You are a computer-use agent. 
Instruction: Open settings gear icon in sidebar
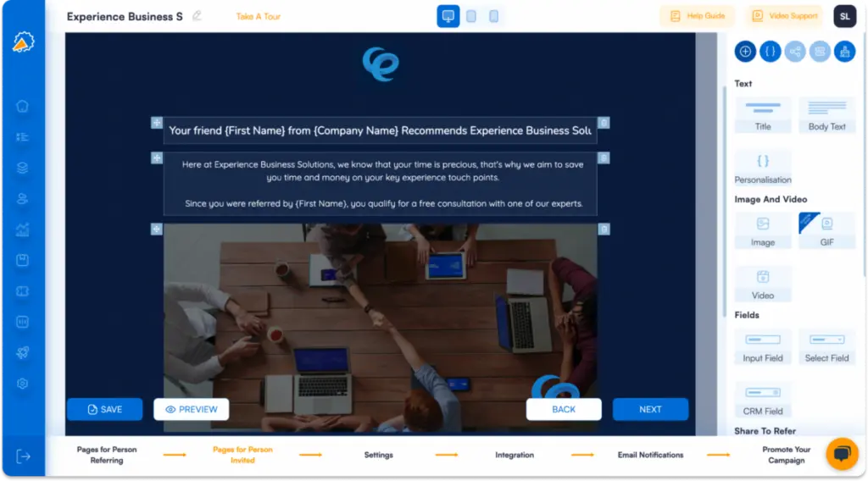[23, 384]
